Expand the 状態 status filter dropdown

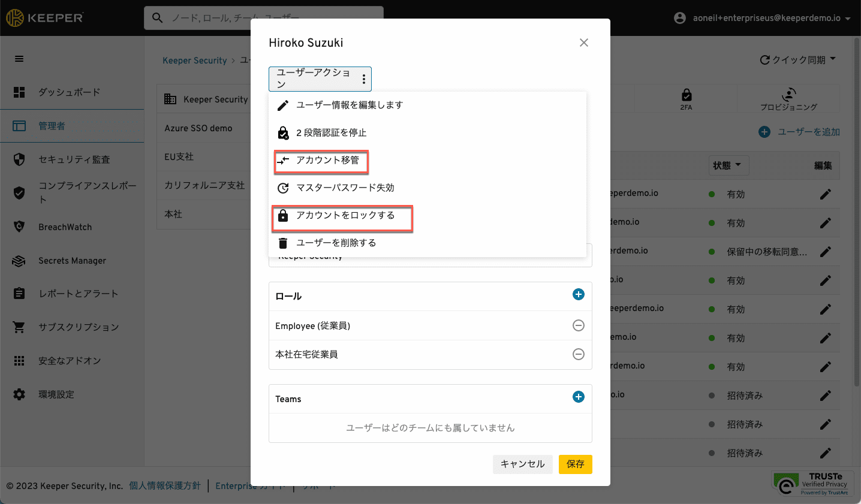pos(727,165)
